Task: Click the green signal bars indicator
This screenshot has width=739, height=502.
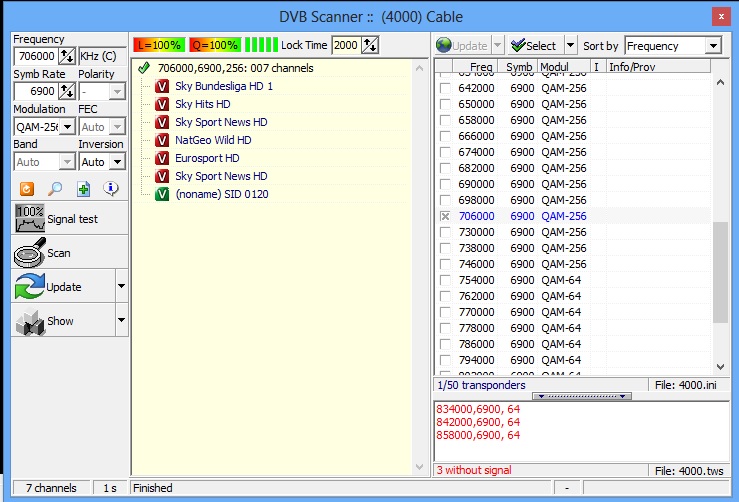Action: (261, 45)
